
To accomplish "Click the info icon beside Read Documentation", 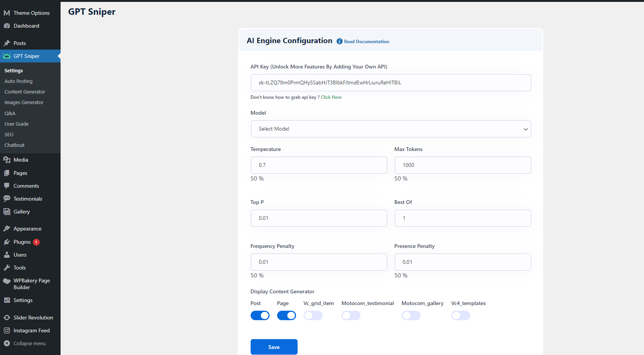I will click(340, 42).
